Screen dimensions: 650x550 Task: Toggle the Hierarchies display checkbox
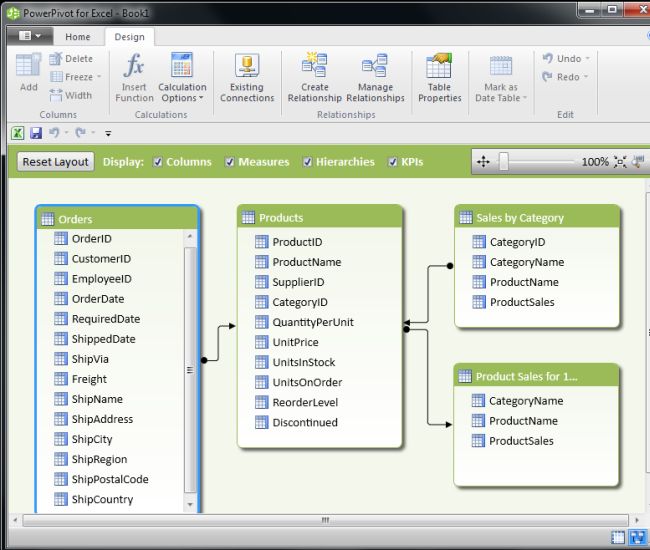pyautogui.click(x=307, y=162)
